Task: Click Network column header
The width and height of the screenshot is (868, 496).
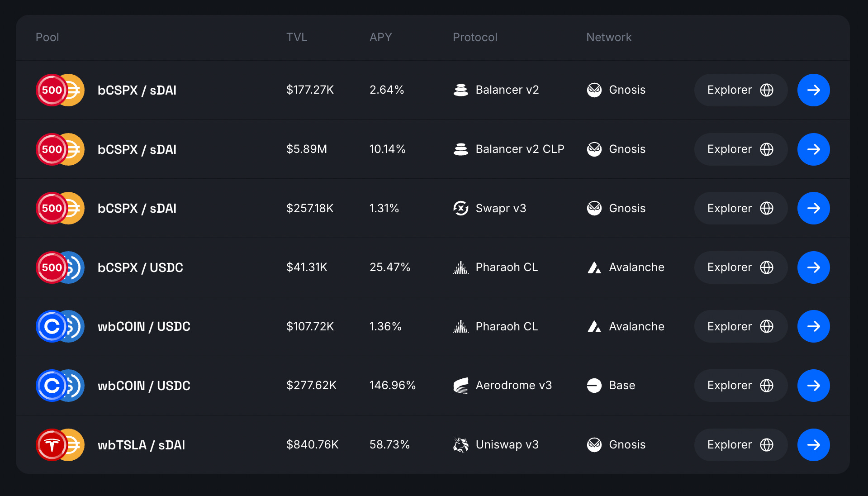Action: [x=609, y=38]
